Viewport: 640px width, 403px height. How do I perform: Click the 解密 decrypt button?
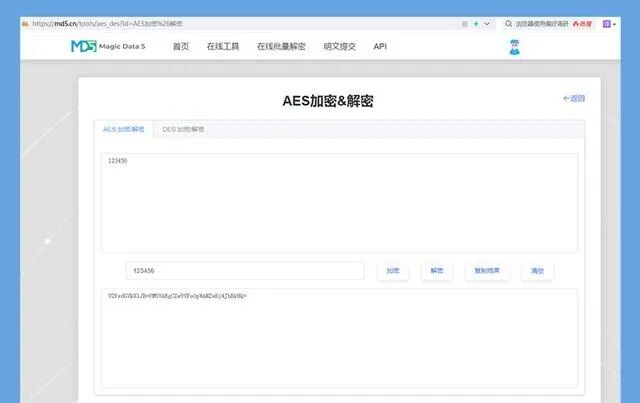click(x=437, y=271)
